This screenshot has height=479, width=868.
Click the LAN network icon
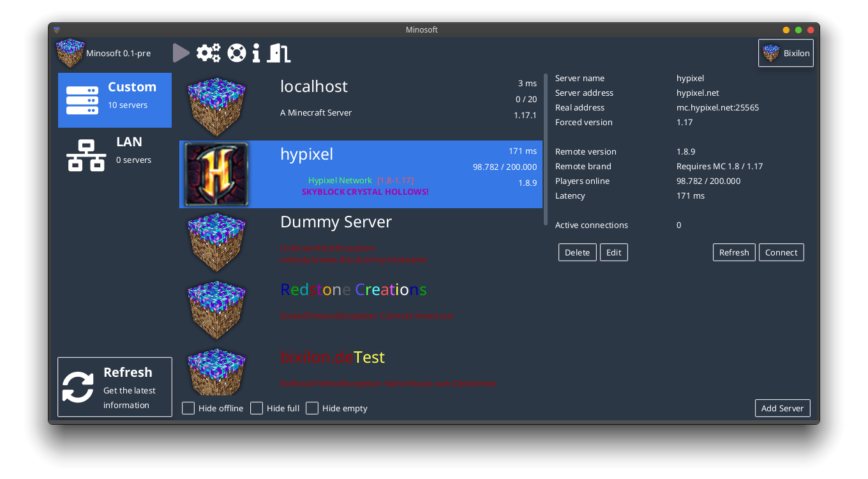[86, 155]
